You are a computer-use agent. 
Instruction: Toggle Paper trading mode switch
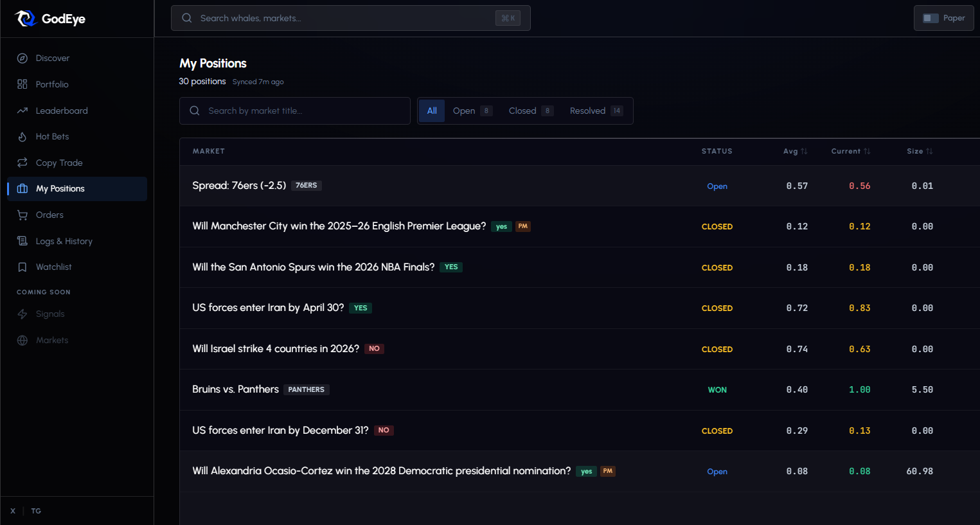931,18
